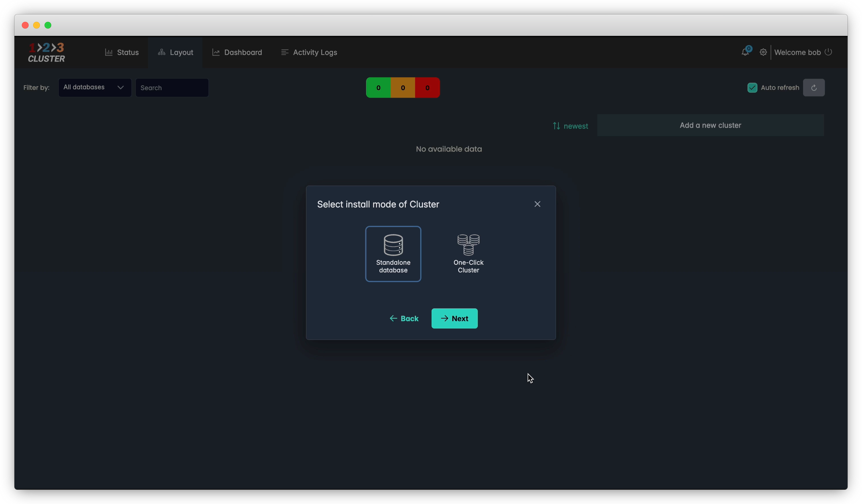Image resolution: width=862 pixels, height=504 pixels.
Task: Click the red status counter
Action: tap(427, 87)
